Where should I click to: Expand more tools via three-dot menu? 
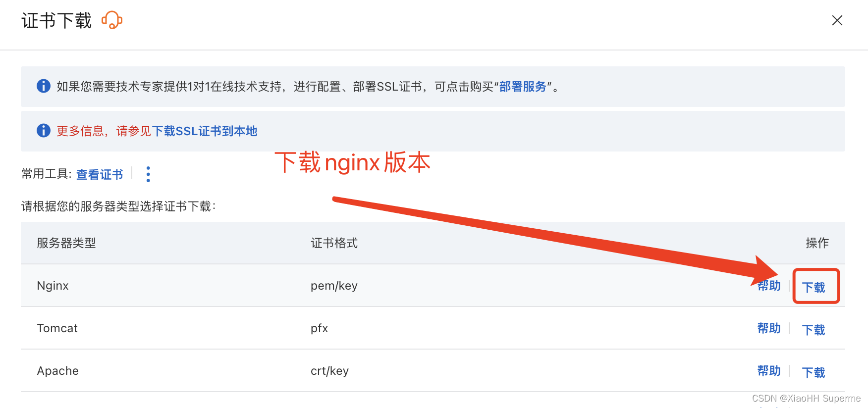click(148, 174)
